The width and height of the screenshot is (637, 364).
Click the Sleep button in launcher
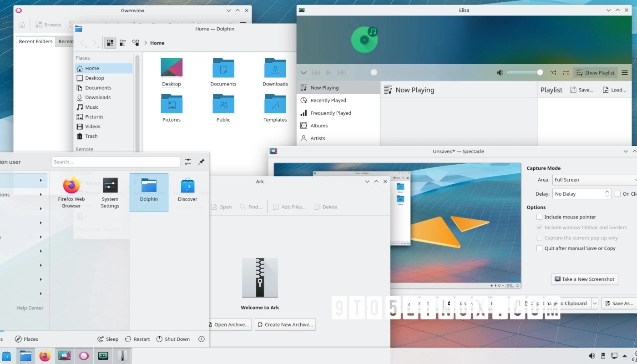pyautogui.click(x=108, y=339)
